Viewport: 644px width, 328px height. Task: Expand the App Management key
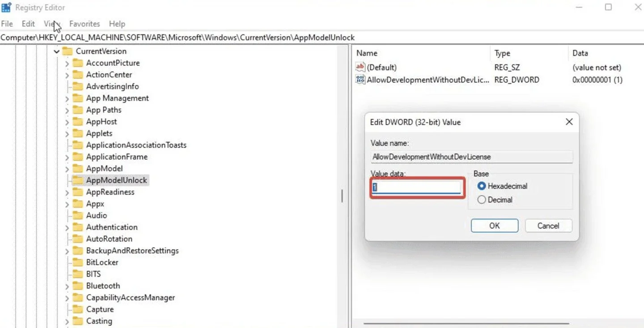coord(67,98)
